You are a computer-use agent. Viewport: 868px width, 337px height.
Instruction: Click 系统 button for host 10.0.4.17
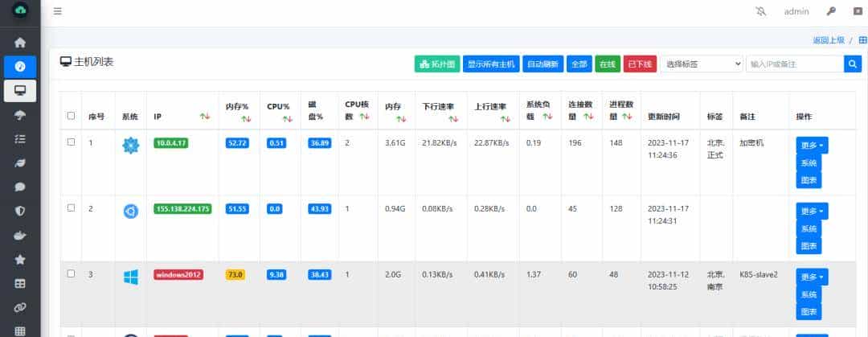809,163
